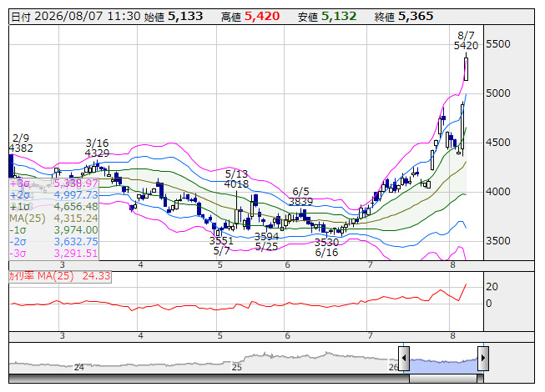545x392 pixels.
Task: Click the 0 label on deviation axis
Action: coord(489,304)
